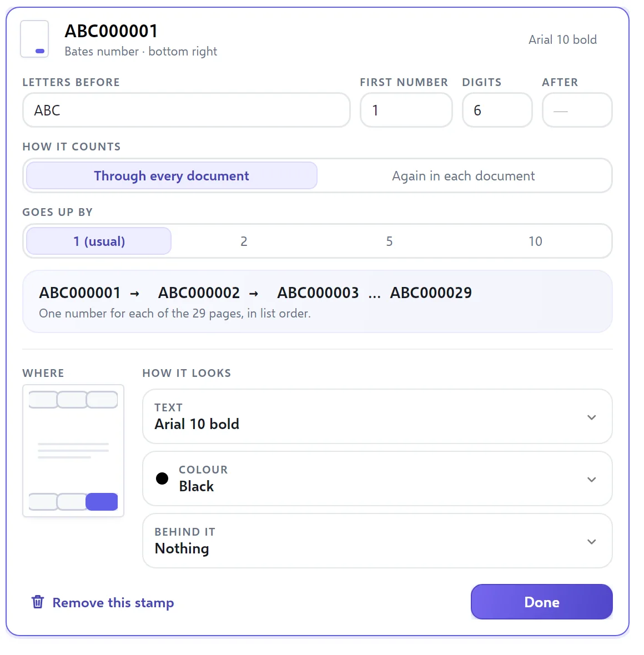The image size is (644, 655).
Task: Select the top center position cell
Action: [72, 400]
